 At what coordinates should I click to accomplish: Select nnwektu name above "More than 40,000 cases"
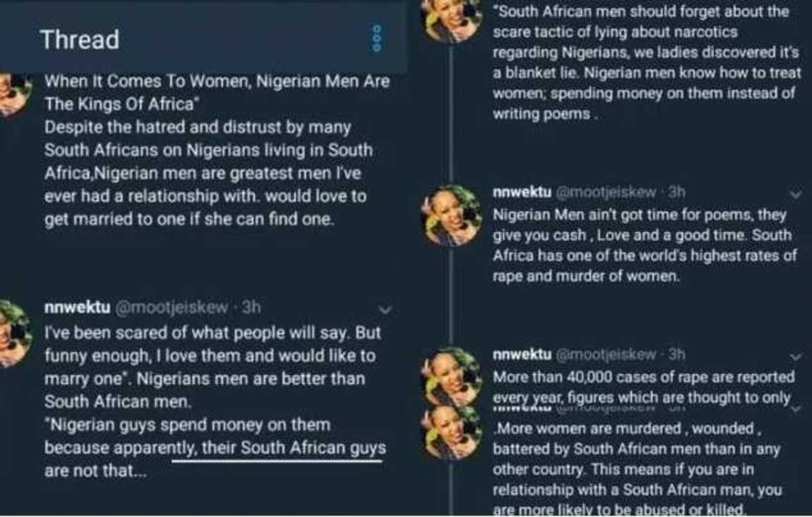pos(521,355)
